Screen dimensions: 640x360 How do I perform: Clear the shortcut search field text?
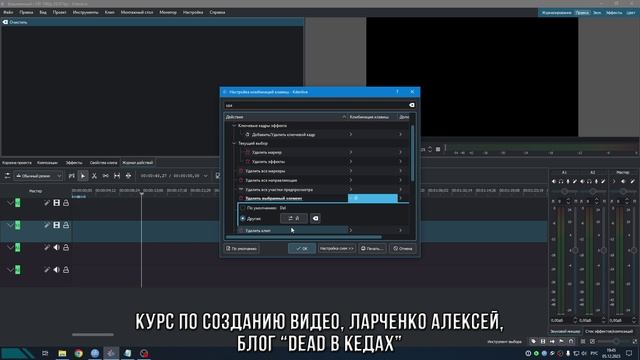[x=411, y=105]
